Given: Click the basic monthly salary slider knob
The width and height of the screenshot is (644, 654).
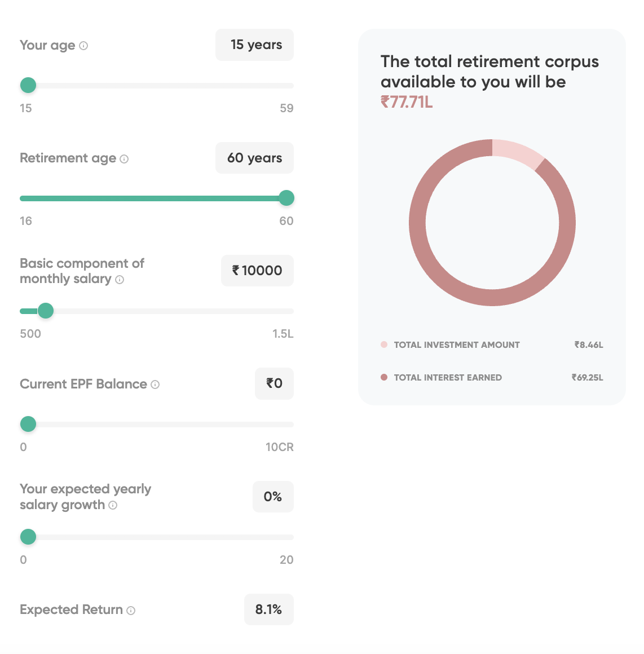Looking at the screenshot, I should pyautogui.click(x=46, y=311).
